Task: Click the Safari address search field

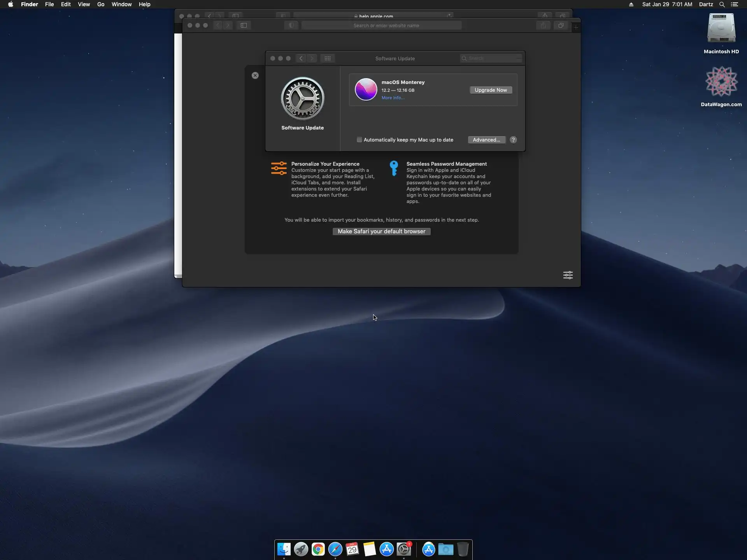Action: point(381,26)
